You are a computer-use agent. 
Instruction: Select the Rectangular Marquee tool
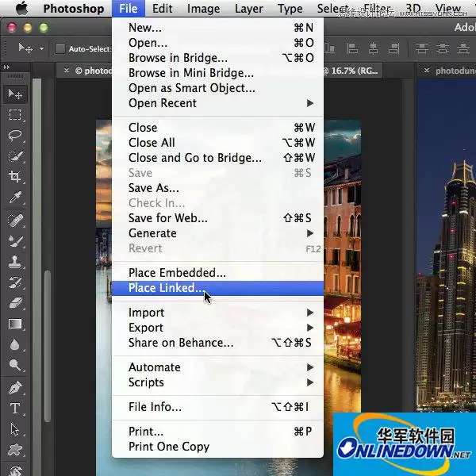coord(15,115)
